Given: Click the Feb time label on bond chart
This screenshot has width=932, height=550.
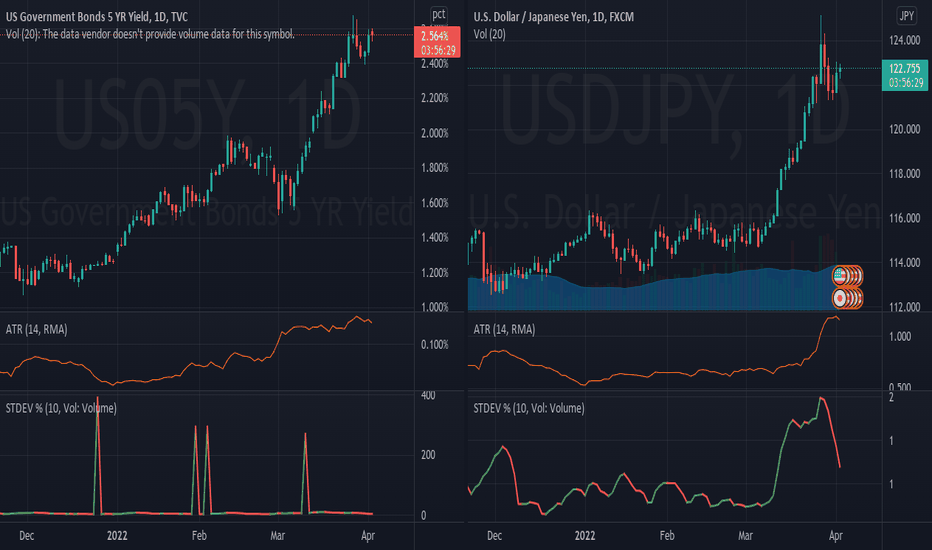Looking at the screenshot, I should click(199, 536).
